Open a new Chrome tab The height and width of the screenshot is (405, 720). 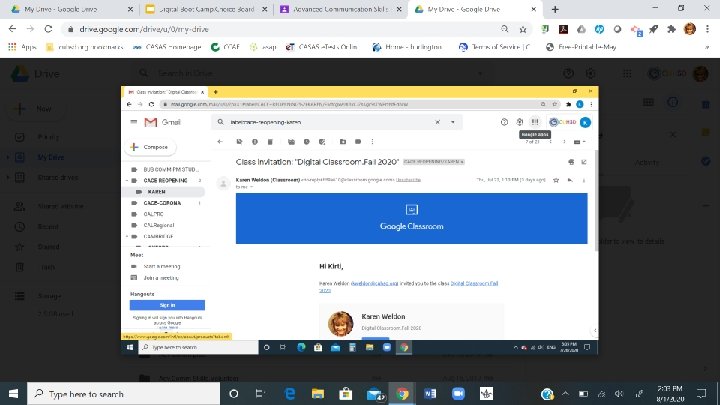click(x=555, y=9)
